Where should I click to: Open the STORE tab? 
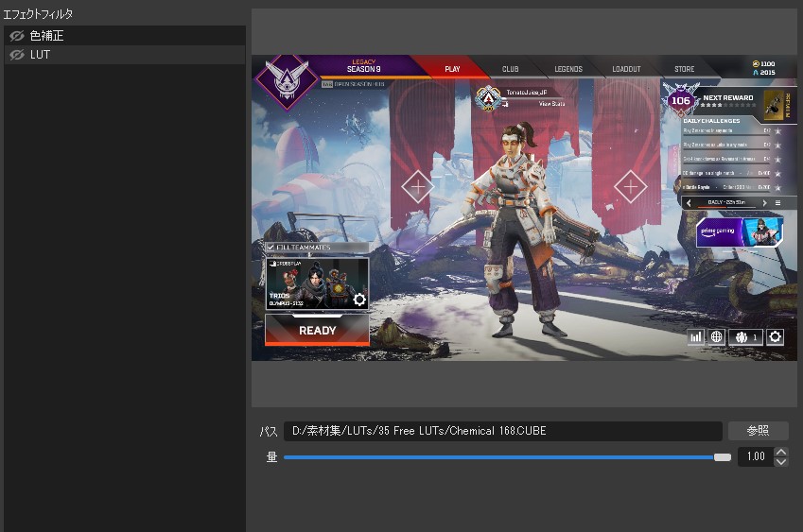pyautogui.click(x=684, y=69)
